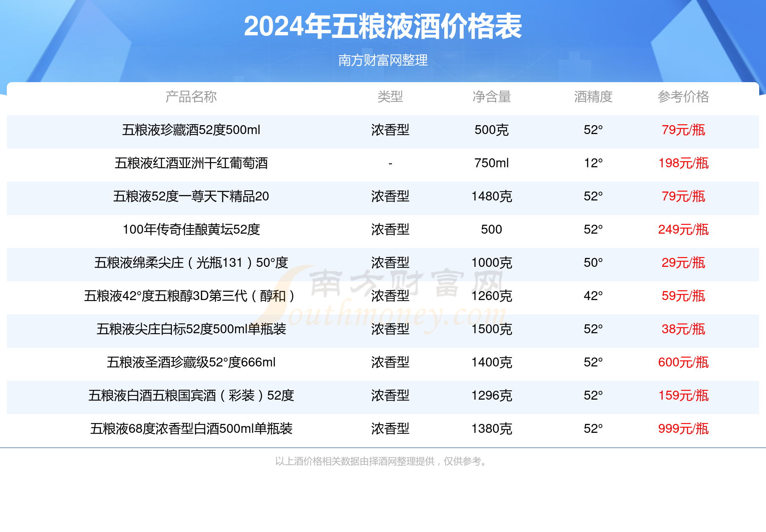Click the 59元/瓶 price
Screen dimensions: 766x532
683,296
